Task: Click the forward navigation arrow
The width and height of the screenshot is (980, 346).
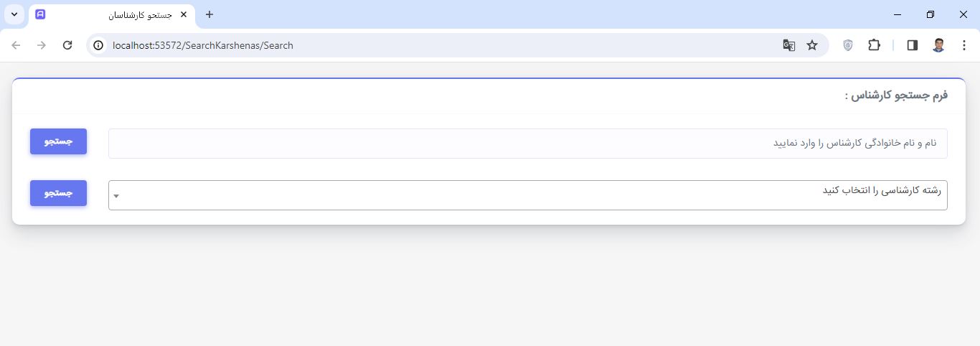Action: pos(42,45)
